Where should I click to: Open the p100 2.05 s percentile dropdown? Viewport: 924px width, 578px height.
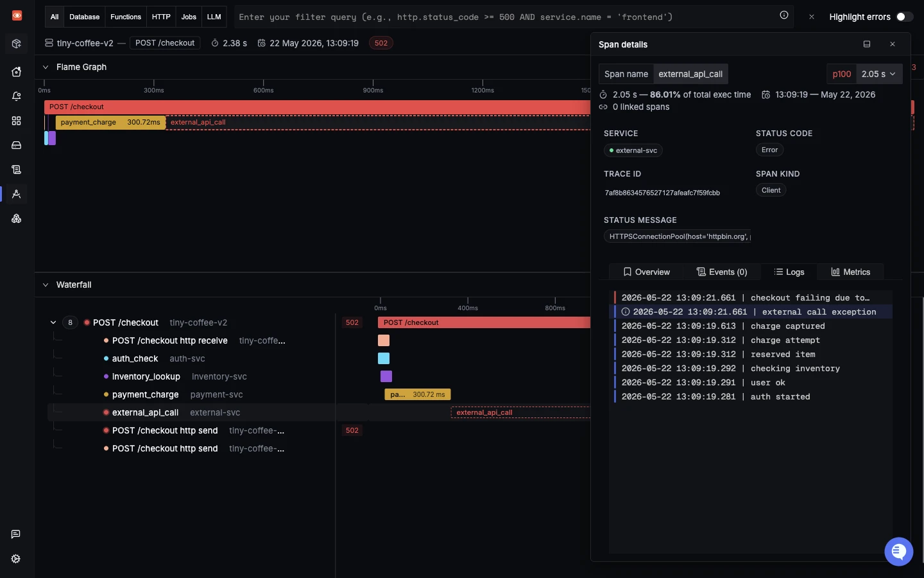(x=865, y=74)
